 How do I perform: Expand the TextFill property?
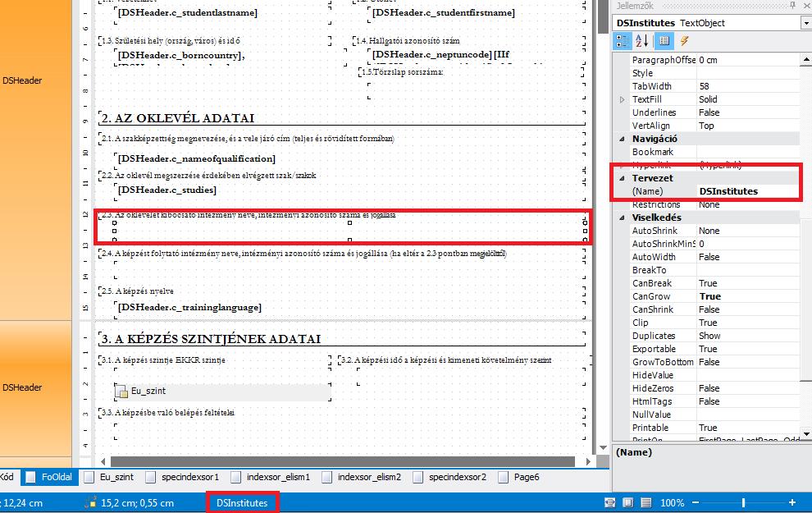[x=622, y=99]
